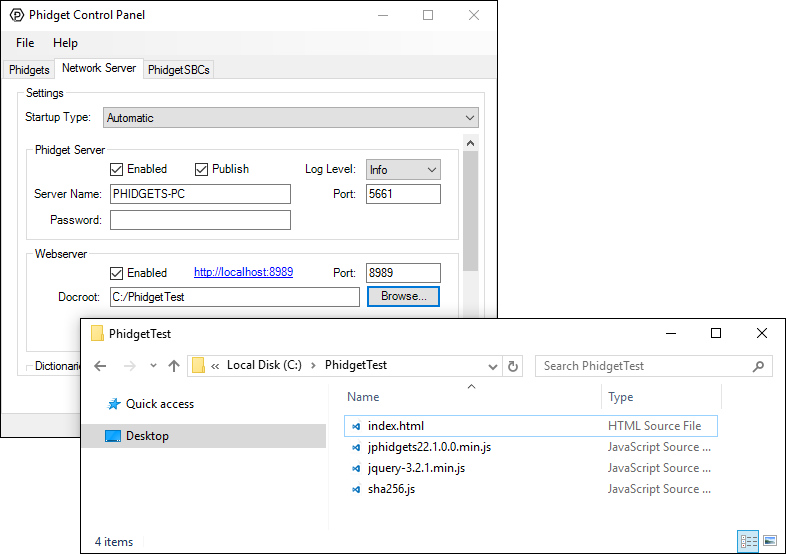786x554 pixels.
Task: Click the Webserver Port field
Action: tap(404, 273)
